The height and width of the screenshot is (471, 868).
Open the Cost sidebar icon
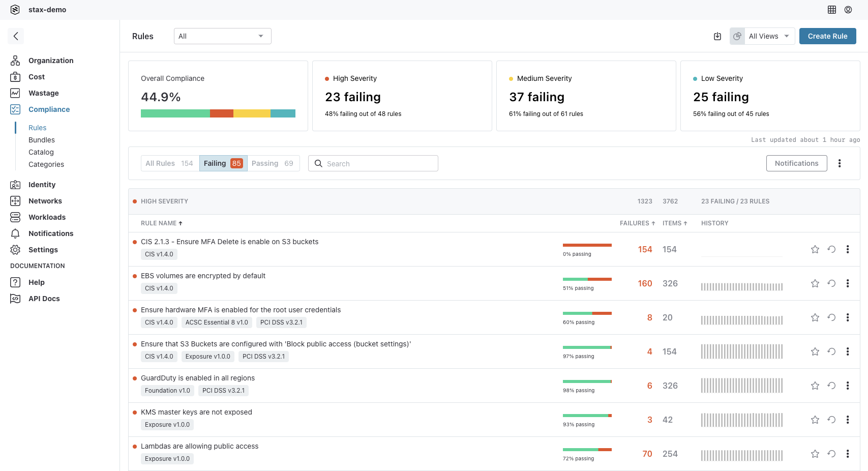(x=15, y=77)
